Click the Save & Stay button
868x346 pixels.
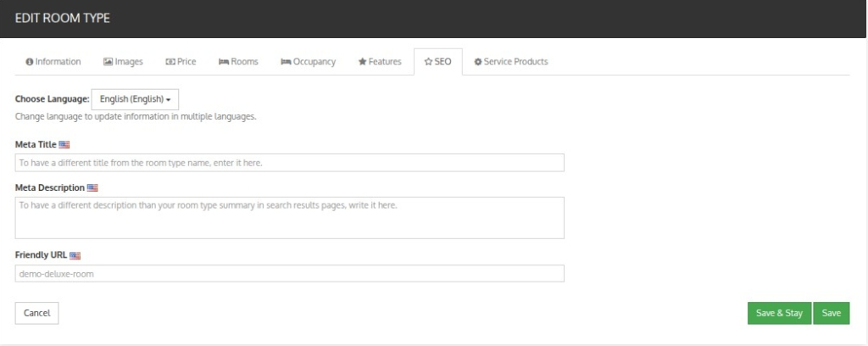tap(780, 313)
